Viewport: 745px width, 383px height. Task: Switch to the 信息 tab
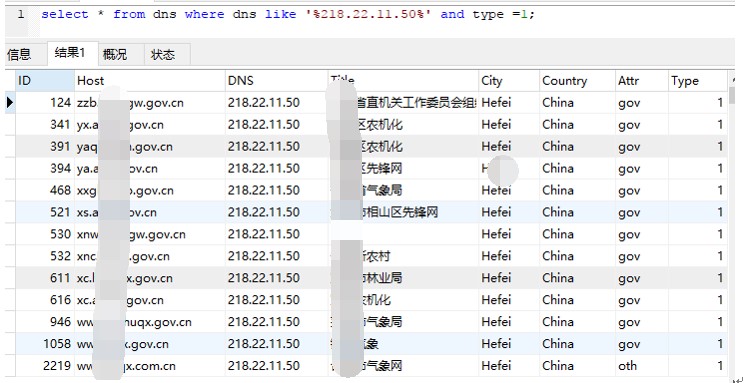[19, 55]
